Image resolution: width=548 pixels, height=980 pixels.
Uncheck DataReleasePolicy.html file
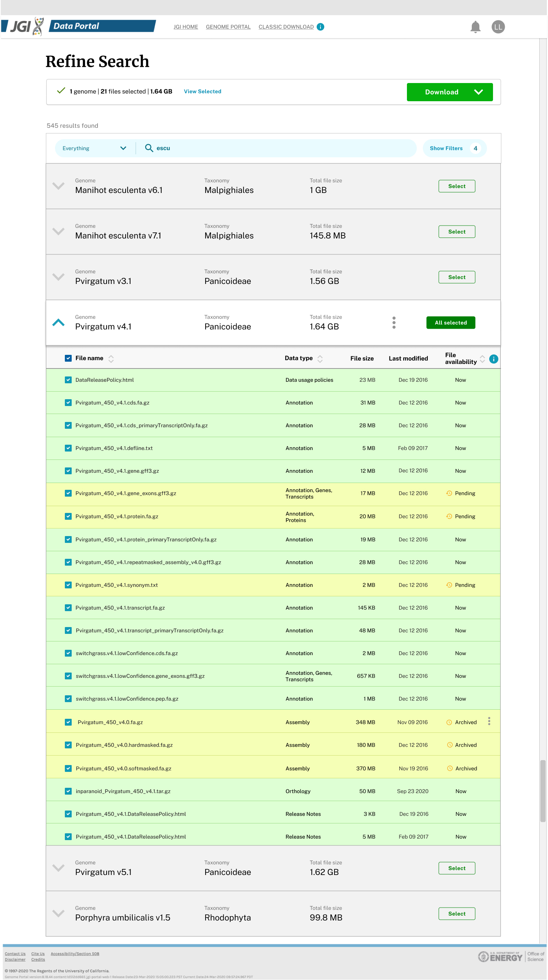coord(68,379)
